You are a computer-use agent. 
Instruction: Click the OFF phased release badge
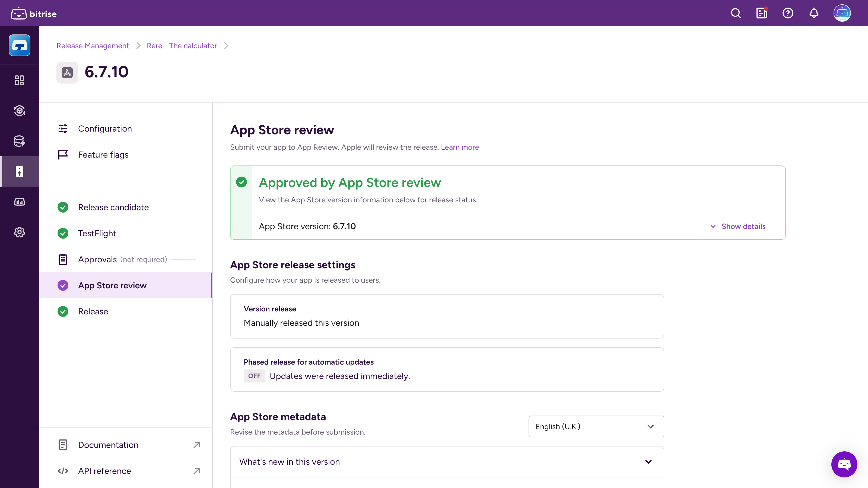[254, 376]
